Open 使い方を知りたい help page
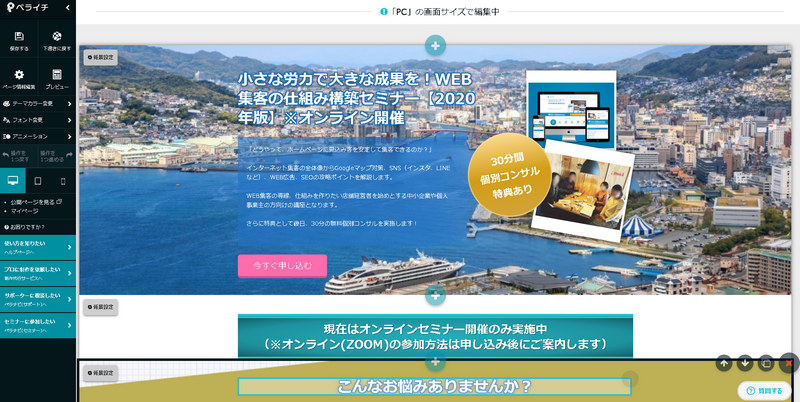This screenshot has height=402, width=800. click(38, 247)
